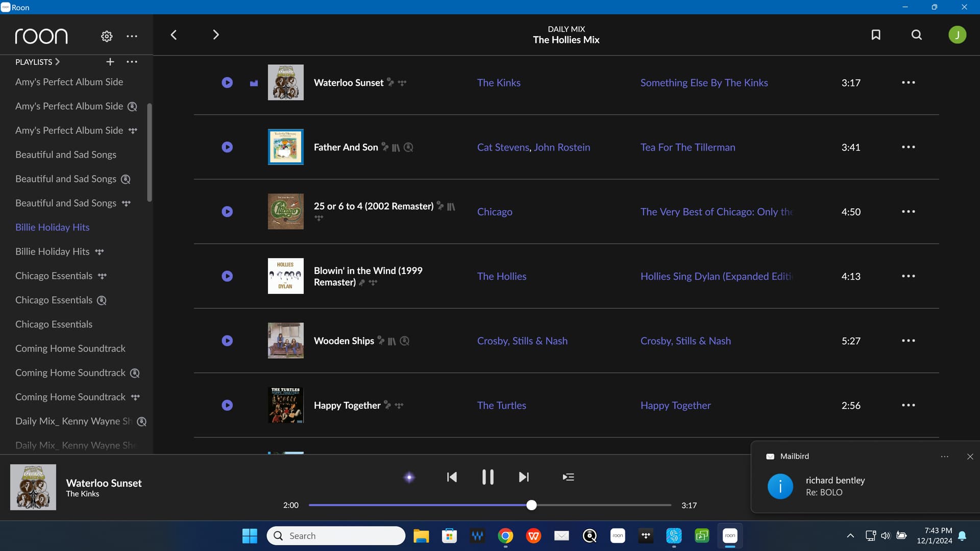Open more options for Happy Together track
This screenshot has height=551, width=980.
click(x=908, y=405)
